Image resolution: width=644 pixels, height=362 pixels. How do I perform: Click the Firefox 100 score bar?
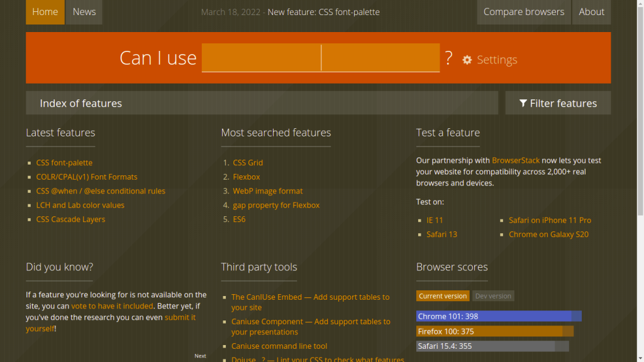494,331
